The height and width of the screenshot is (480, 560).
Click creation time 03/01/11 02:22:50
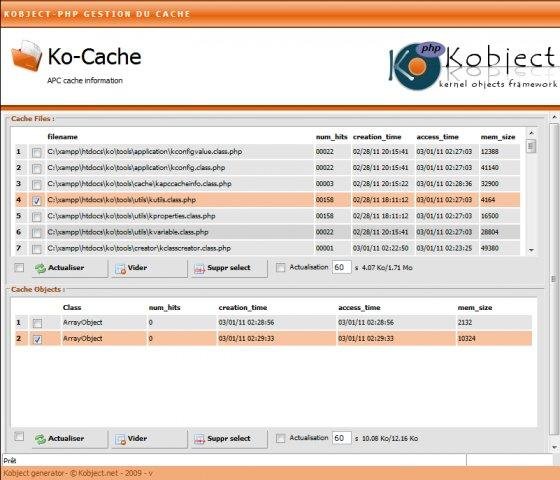pyautogui.click(x=380, y=248)
